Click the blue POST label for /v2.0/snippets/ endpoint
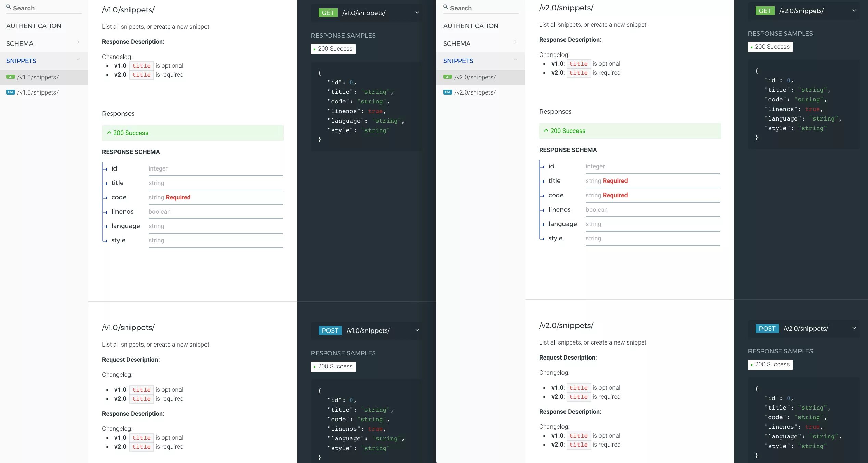Screen dimensions: 868x463 767,329
